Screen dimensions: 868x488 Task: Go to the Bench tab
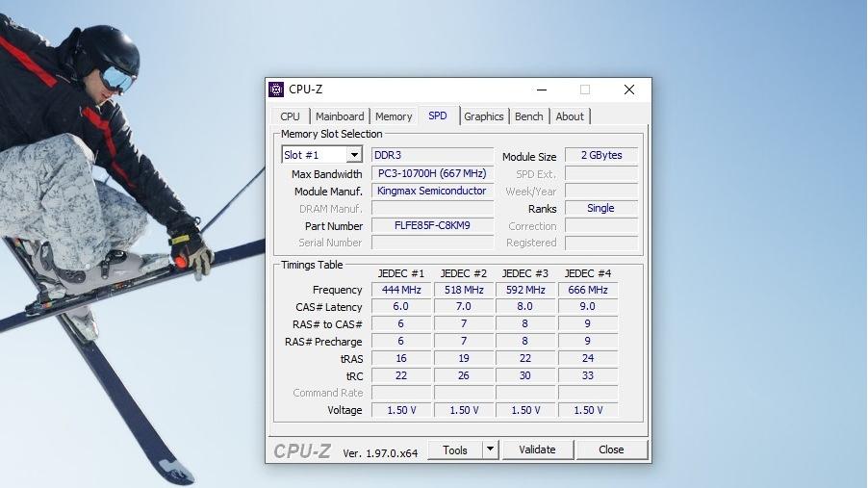pyautogui.click(x=528, y=116)
